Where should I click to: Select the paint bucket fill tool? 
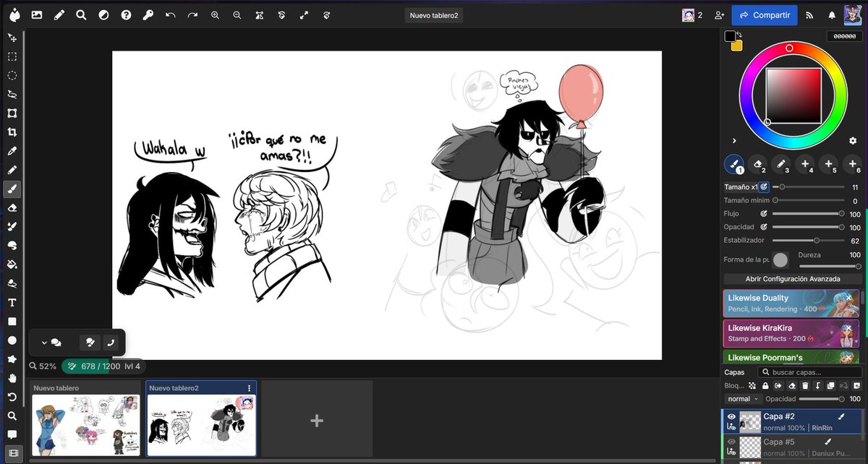(x=12, y=265)
